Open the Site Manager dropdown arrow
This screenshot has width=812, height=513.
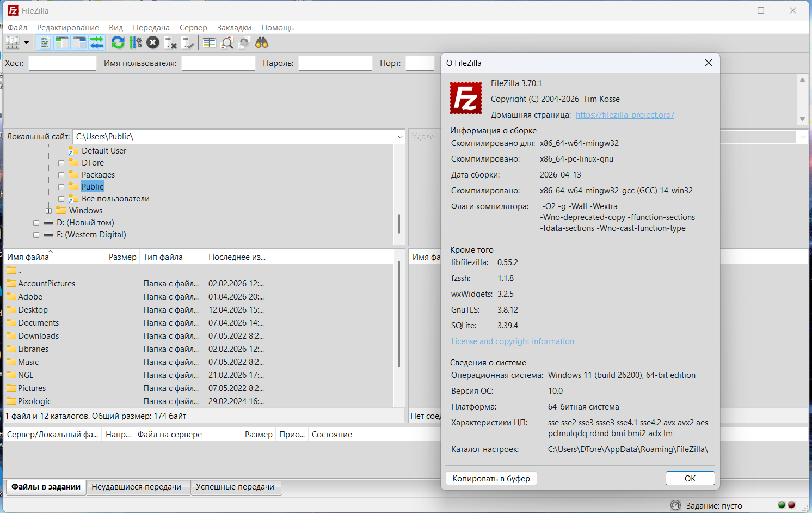point(26,42)
